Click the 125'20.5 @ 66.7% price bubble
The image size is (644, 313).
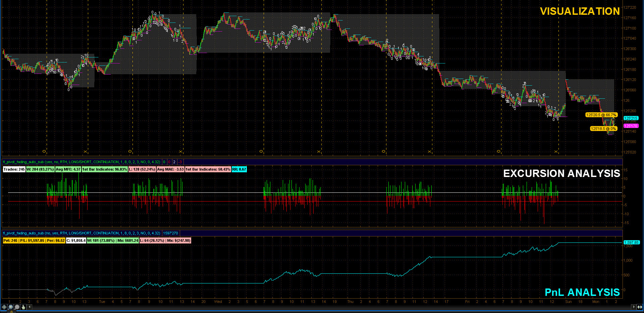[601, 115]
